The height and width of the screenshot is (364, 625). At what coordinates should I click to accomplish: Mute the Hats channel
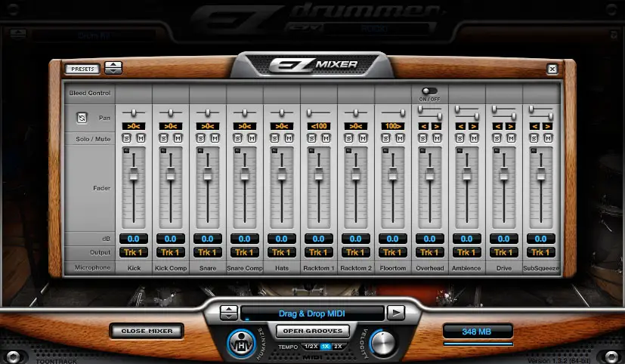289,138
